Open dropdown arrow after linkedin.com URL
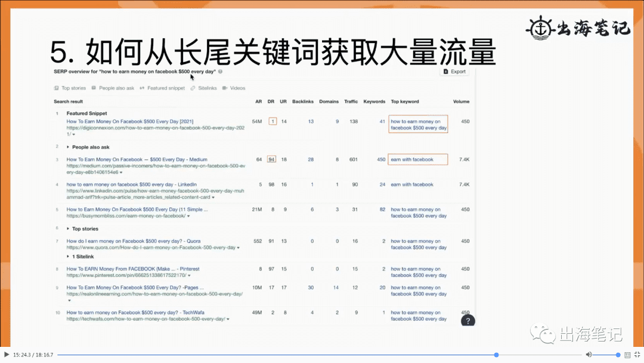This screenshot has height=363, width=644. (x=213, y=198)
